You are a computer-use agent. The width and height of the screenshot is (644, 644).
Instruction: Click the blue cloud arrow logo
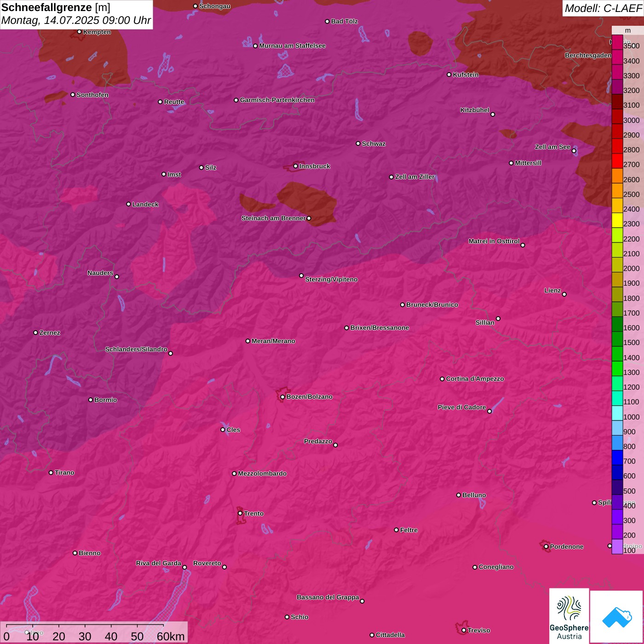pyautogui.click(x=616, y=617)
